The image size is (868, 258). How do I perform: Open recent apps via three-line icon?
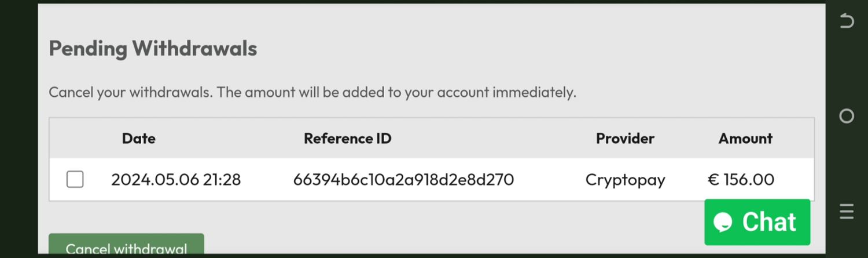click(847, 212)
